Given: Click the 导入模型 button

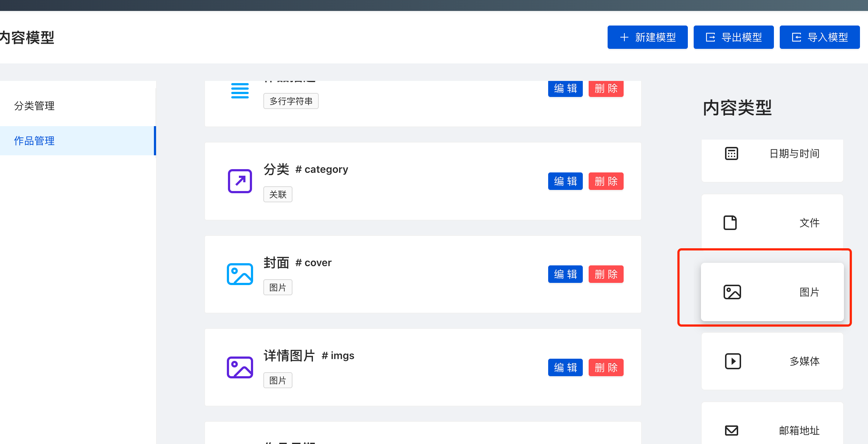Looking at the screenshot, I should (x=819, y=37).
